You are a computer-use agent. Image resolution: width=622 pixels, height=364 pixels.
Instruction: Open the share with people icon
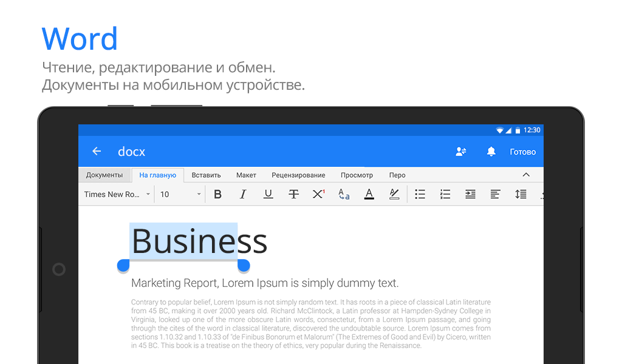tap(460, 151)
